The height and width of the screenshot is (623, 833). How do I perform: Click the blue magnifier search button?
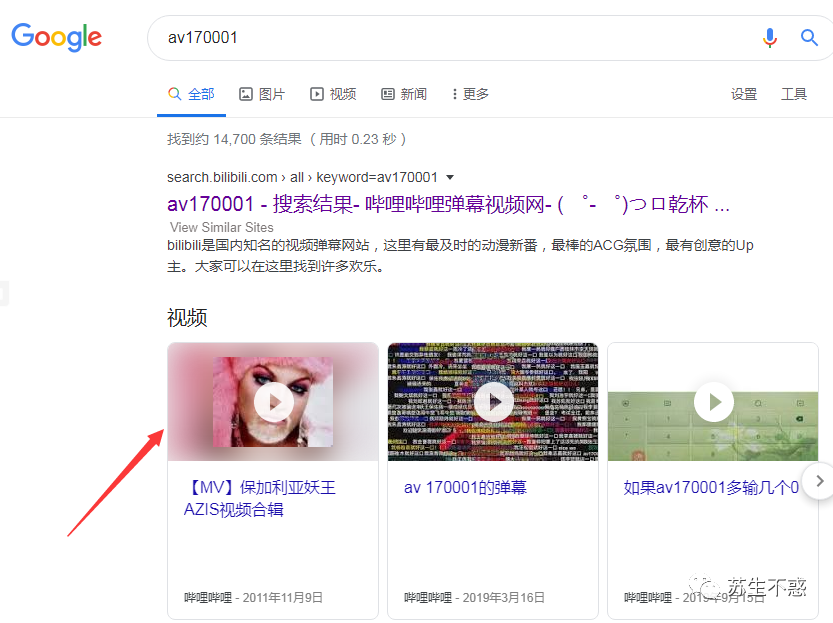tap(809, 38)
